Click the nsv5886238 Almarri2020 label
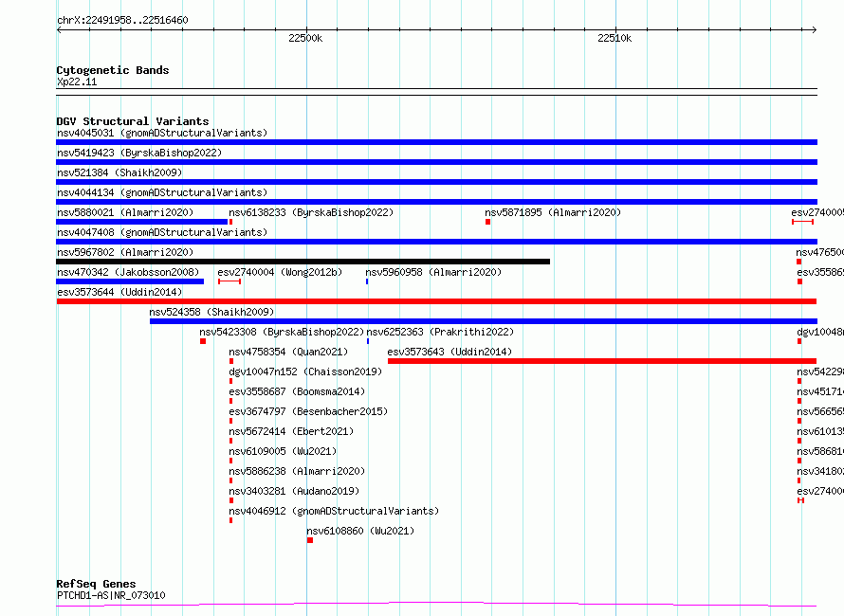Viewport: 844px width, 616px height. [297, 471]
